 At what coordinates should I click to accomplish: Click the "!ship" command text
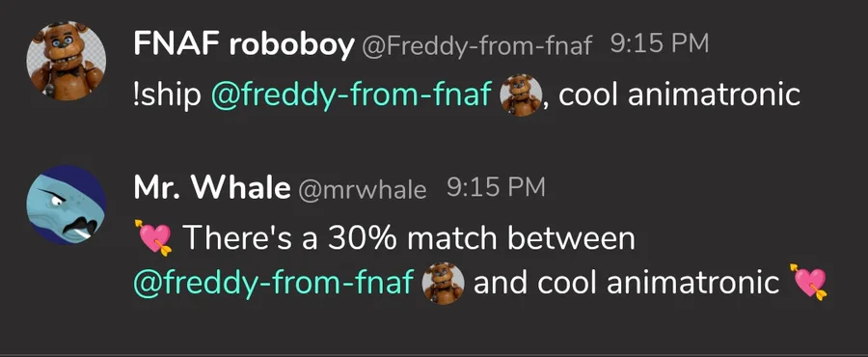click(167, 96)
